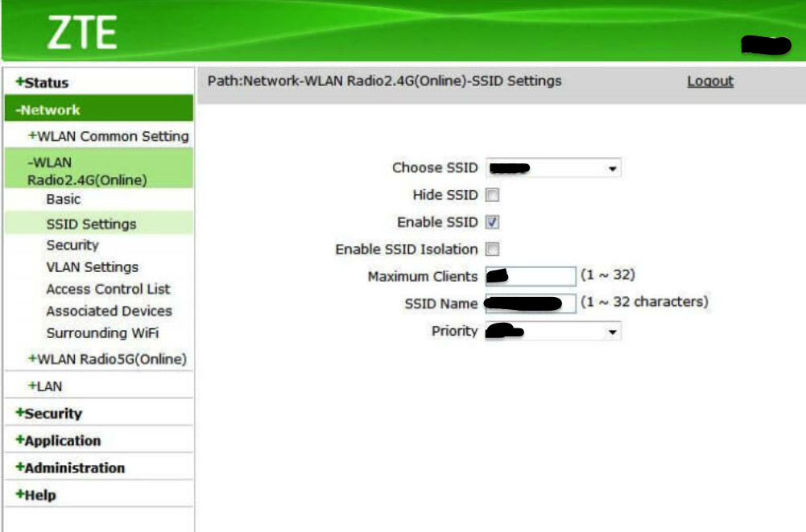Expand the Administration section
The width and height of the screenshot is (806, 532).
70,468
